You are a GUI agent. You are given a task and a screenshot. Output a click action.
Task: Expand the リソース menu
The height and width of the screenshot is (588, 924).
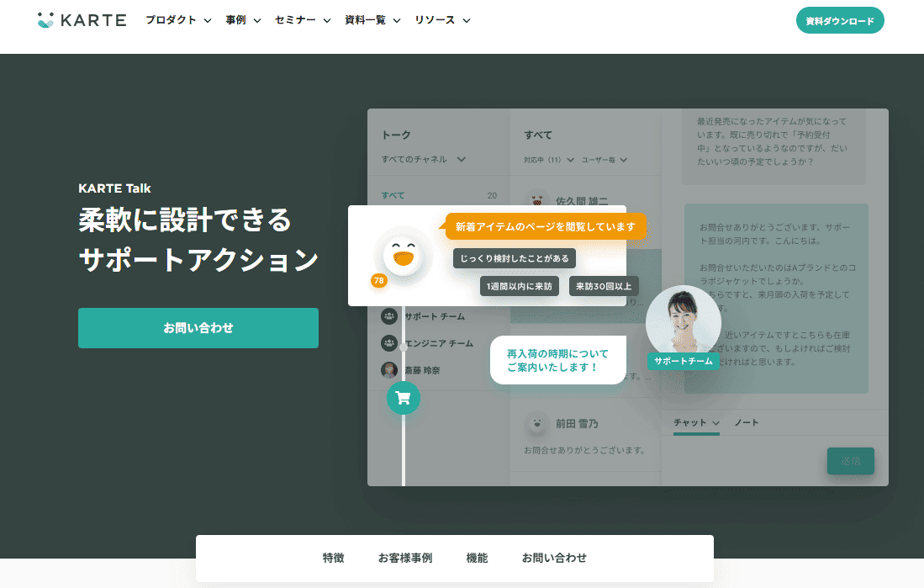pyautogui.click(x=442, y=20)
